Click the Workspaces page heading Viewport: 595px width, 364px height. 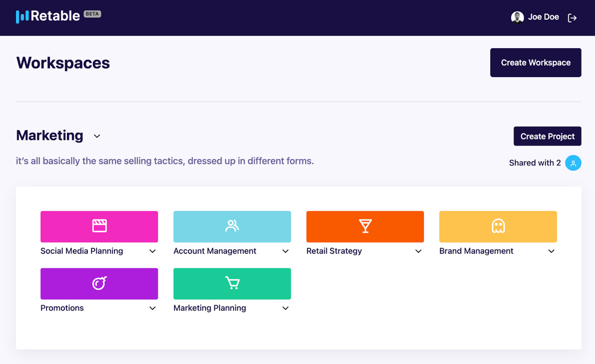click(63, 63)
